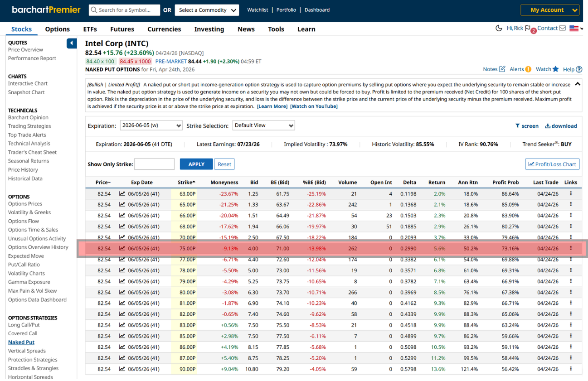Click the Show Only Strike input field

coord(154,164)
